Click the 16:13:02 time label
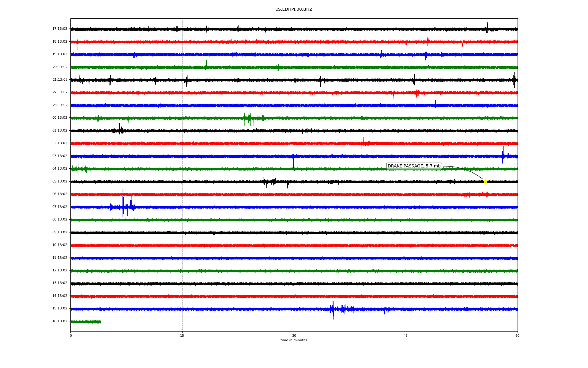Screen dimensions: 588x368 60,321
